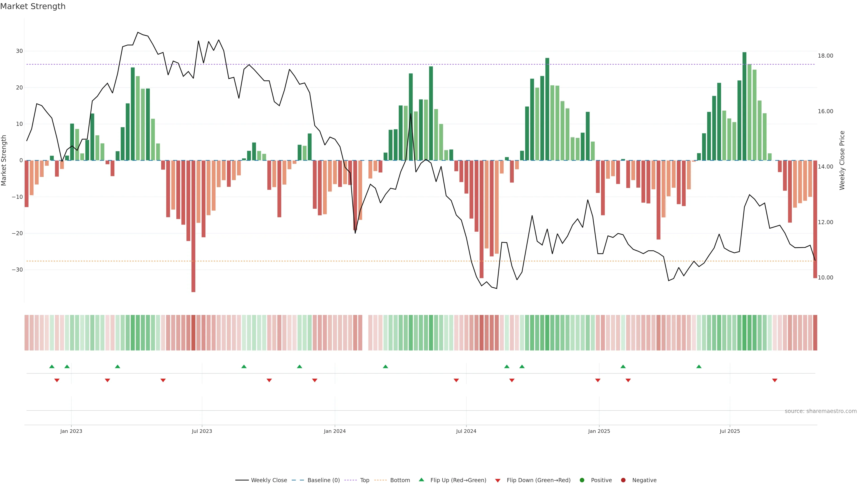Toggle Flip Up (Red→Green) legend item
This screenshot has height=488, width=868.
(458, 480)
